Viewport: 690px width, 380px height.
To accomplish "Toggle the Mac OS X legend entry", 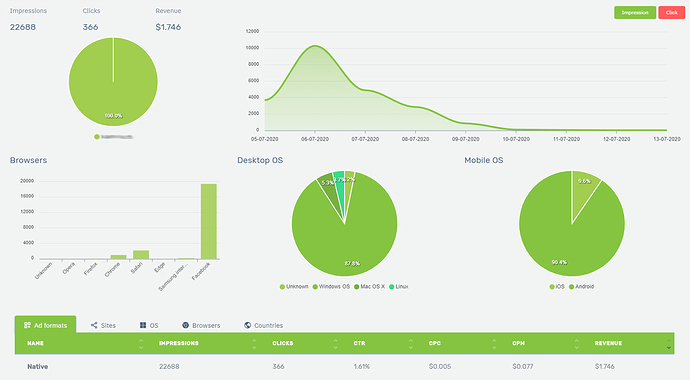I will tap(369, 286).
